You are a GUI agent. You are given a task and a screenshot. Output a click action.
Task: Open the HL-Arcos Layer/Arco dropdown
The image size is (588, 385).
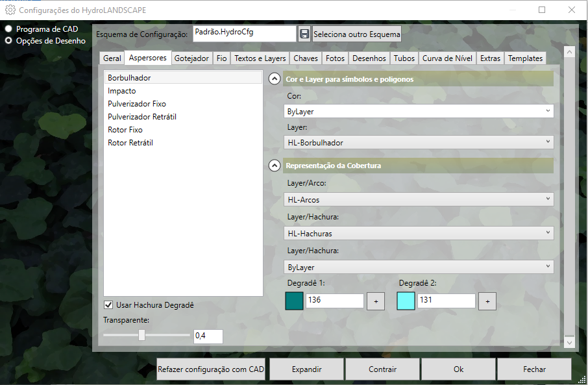click(x=419, y=199)
